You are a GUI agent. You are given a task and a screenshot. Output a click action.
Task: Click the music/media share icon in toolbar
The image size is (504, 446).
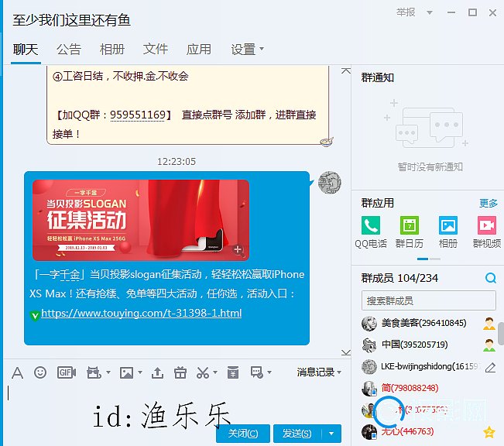pos(94,372)
